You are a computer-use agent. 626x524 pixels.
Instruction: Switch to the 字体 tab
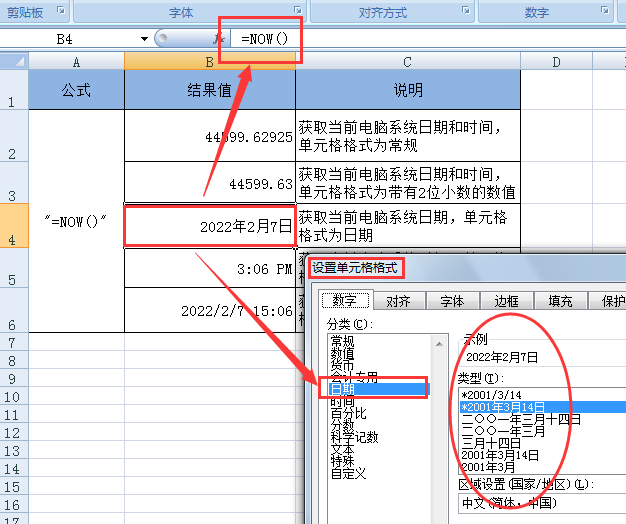click(452, 301)
